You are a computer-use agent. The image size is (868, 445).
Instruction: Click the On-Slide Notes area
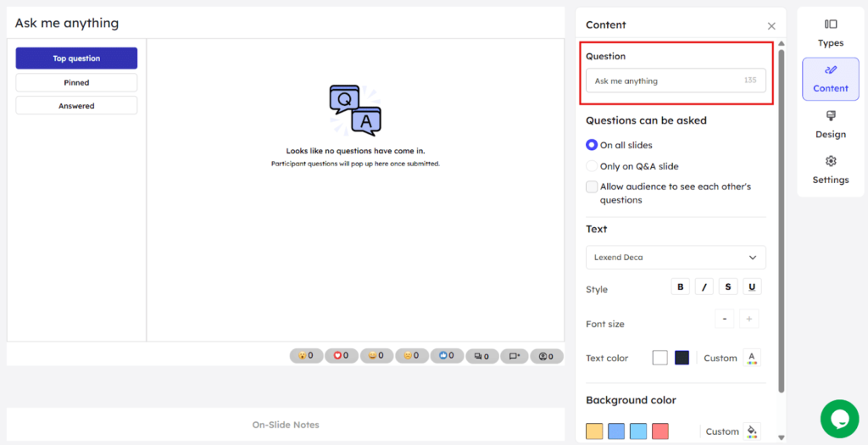coord(286,425)
